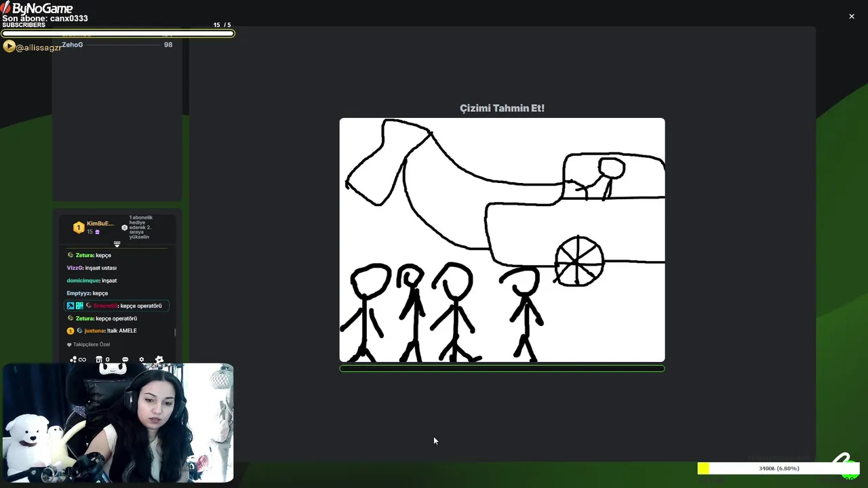Click the ByNoGame logo
Image resolution: width=868 pixels, height=488 pixels.
click(x=37, y=8)
